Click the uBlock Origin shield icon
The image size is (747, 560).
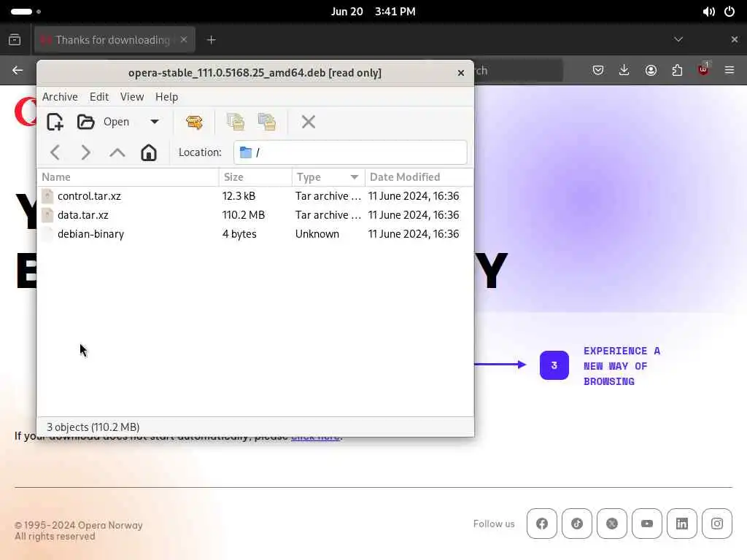703,71
